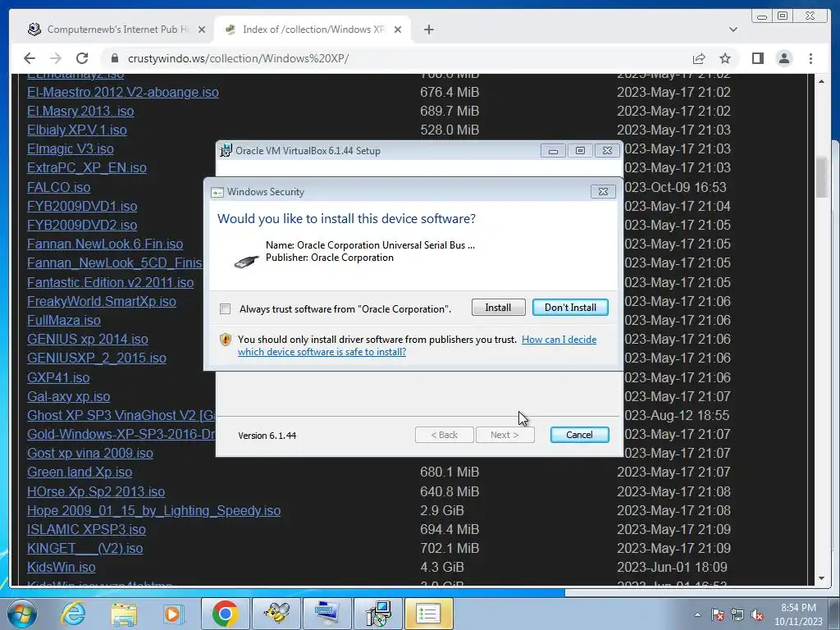Switch to Chrome in the taskbar
840x630 pixels.
[225, 614]
